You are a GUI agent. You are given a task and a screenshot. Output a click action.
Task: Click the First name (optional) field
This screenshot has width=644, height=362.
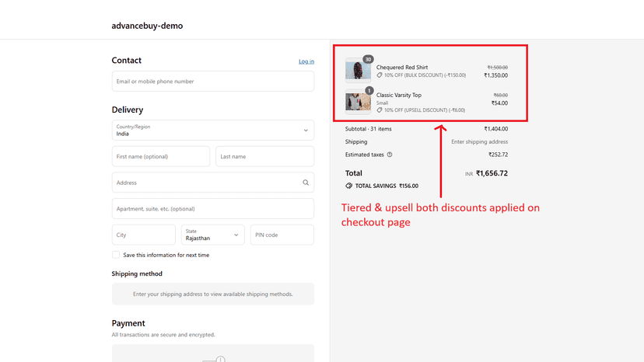(x=160, y=156)
